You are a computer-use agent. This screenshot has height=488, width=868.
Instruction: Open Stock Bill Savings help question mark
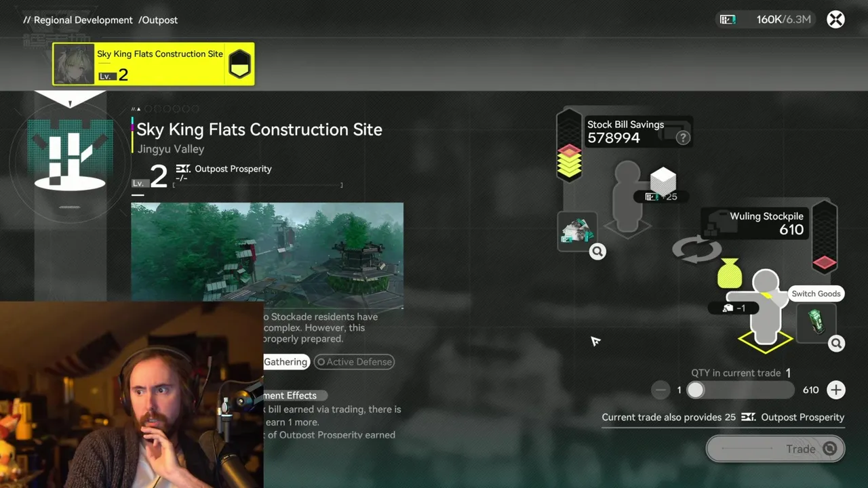[683, 138]
